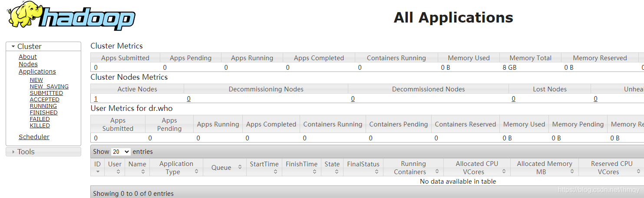
Task: Sort table by Allocated CPU VCores column
Action: pyautogui.click(x=477, y=167)
